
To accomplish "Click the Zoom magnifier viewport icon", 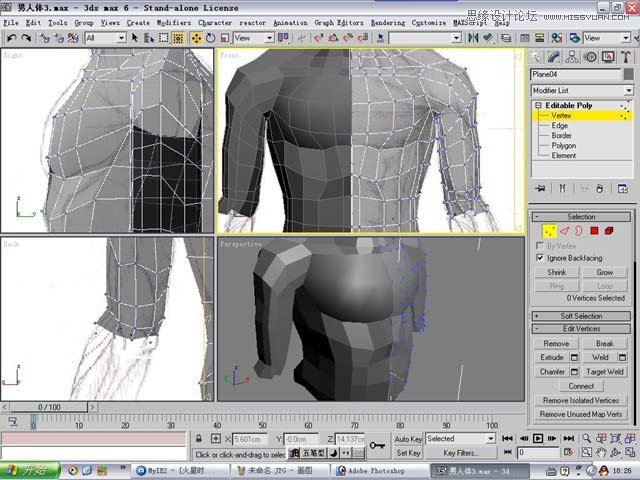I will click(587, 438).
